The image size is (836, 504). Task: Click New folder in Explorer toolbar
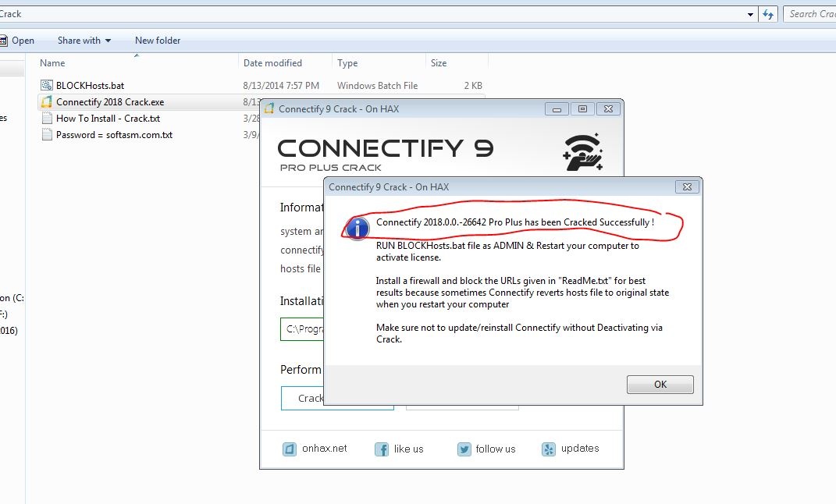(158, 41)
